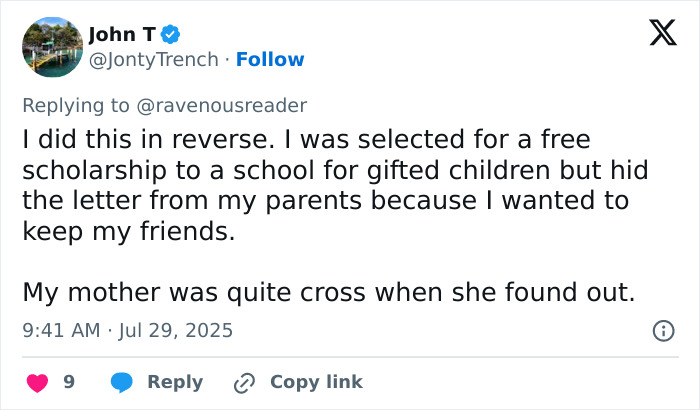Open the info icon beside the timestamp
Image resolution: width=700 pixels, height=410 pixels.
tap(662, 330)
